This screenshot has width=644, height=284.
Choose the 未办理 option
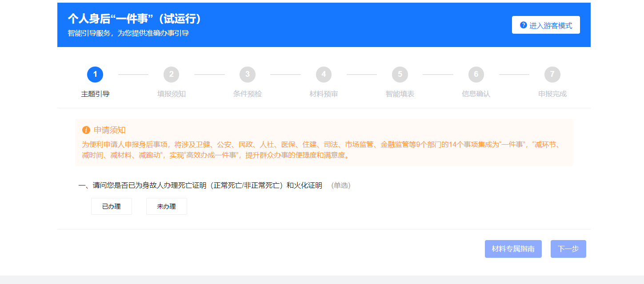click(x=167, y=206)
